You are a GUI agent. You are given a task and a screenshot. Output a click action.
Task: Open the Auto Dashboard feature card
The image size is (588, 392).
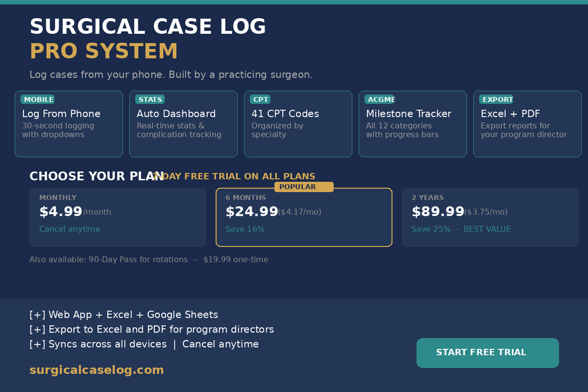coord(183,124)
